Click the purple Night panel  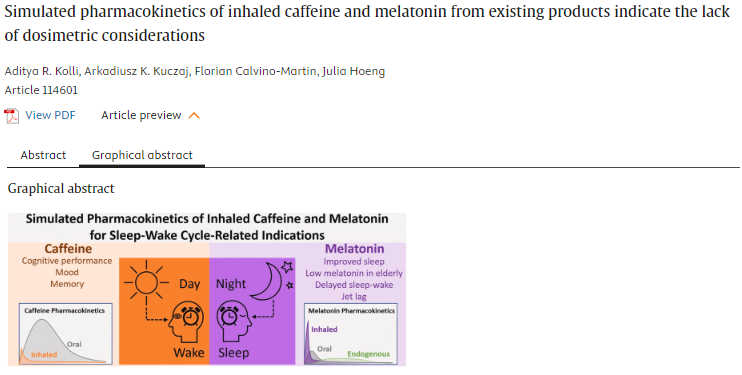coord(252,311)
